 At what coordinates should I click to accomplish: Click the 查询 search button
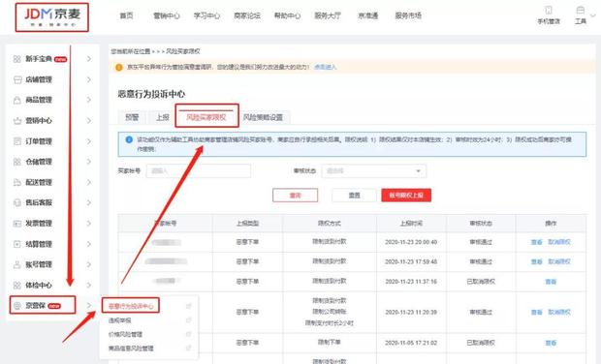click(295, 196)
